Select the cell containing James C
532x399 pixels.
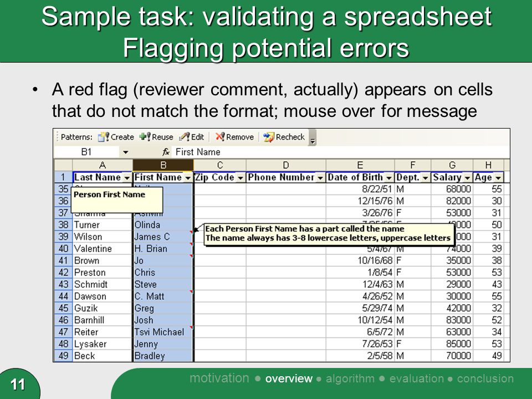pos(163,237)
